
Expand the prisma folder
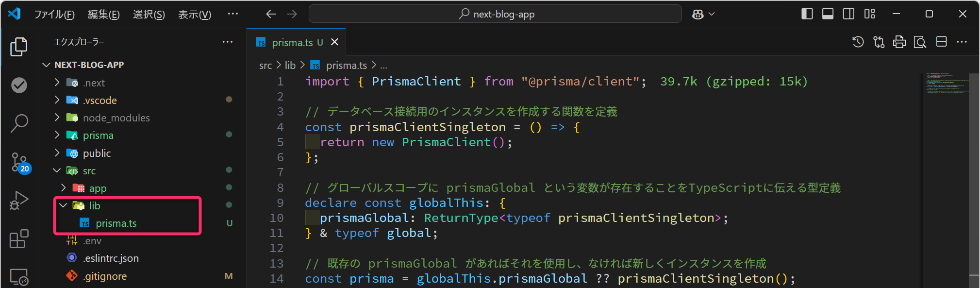point(98,136)
